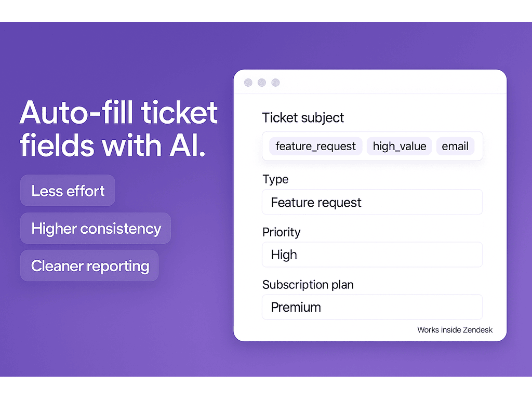This screenshot has height=399, width=532.
Task: Click the Higher consistency pill
Action: 96,229
